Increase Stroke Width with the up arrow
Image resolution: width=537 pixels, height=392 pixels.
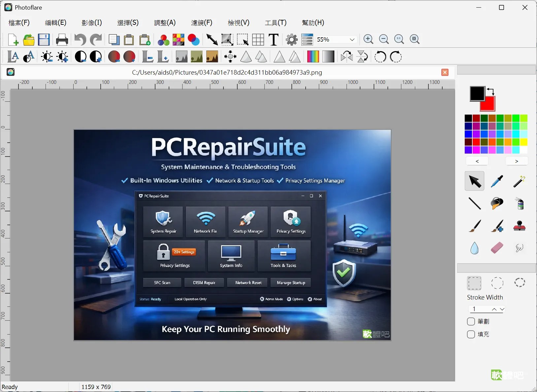(x=494, y=309)
